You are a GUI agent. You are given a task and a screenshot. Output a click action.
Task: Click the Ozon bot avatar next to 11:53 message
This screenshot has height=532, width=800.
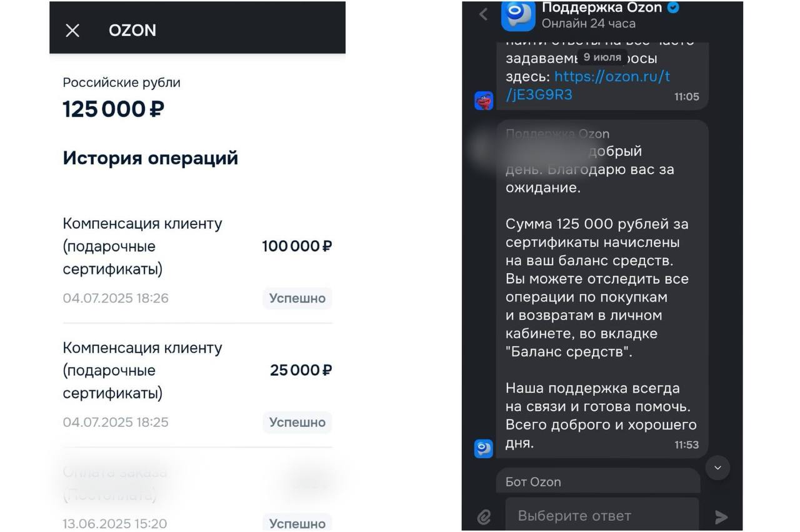[x=482, y=448]
